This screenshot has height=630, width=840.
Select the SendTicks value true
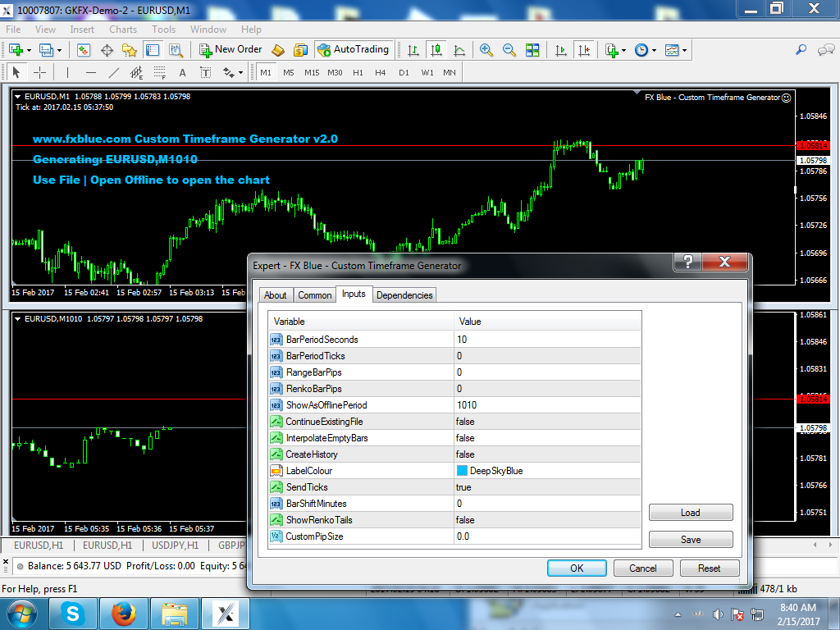[x=547, y=487]
